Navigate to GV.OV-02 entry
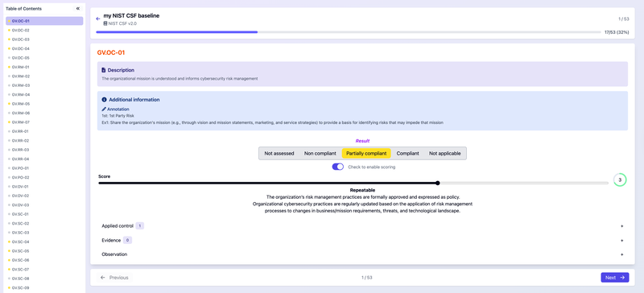 (x=21, y=196)
